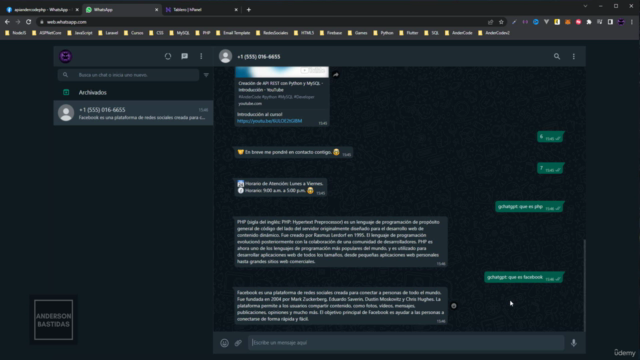Switch to the first Facebook browser tab
Image resolution: width=640 pixels, height=360 pixels.
[x=41, y=9]
